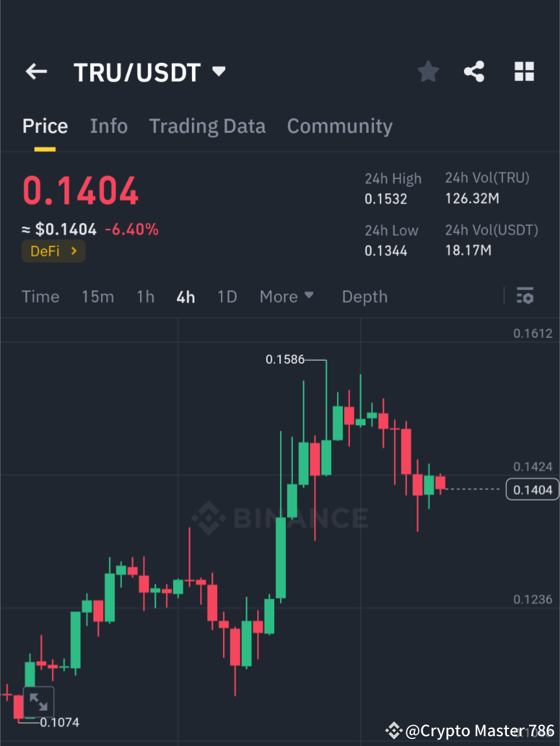Open the markets grid icon

point(524,71)
